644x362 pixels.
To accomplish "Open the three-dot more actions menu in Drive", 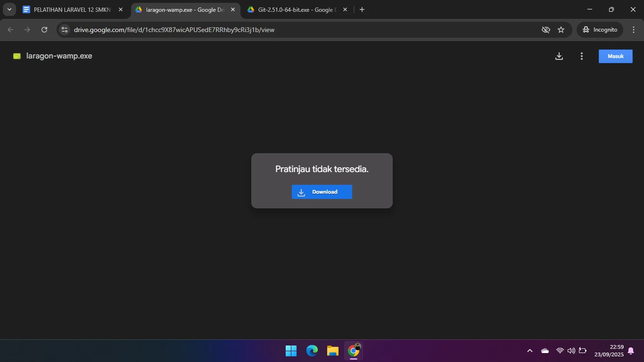I will [x=581, y=56].
